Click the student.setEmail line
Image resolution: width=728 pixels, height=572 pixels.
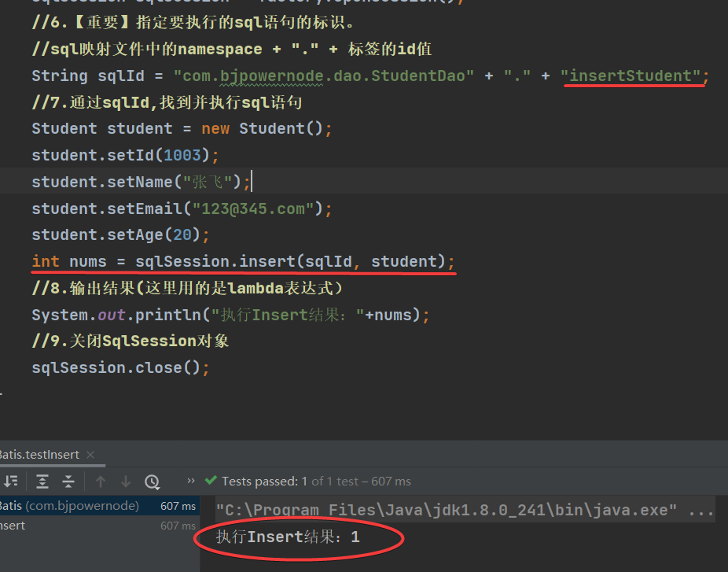pyautogui.click(x=182, y=209)
